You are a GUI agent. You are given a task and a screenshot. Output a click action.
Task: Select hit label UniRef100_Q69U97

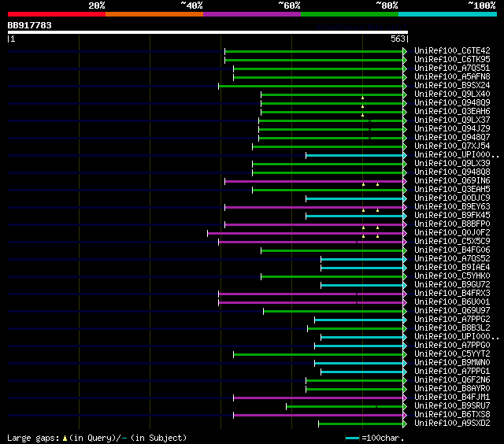point(452,310)
